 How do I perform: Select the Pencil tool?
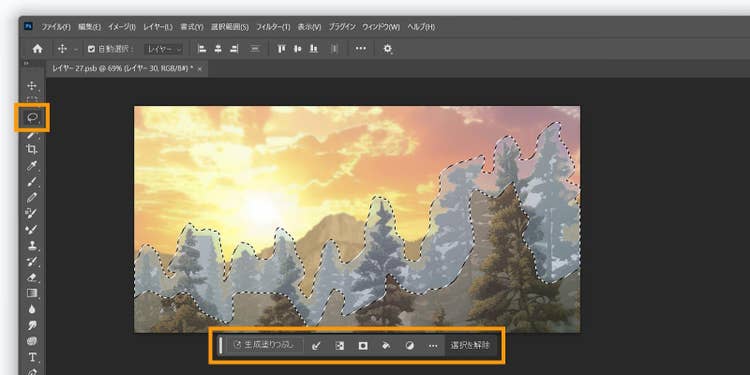click(32, 198)
